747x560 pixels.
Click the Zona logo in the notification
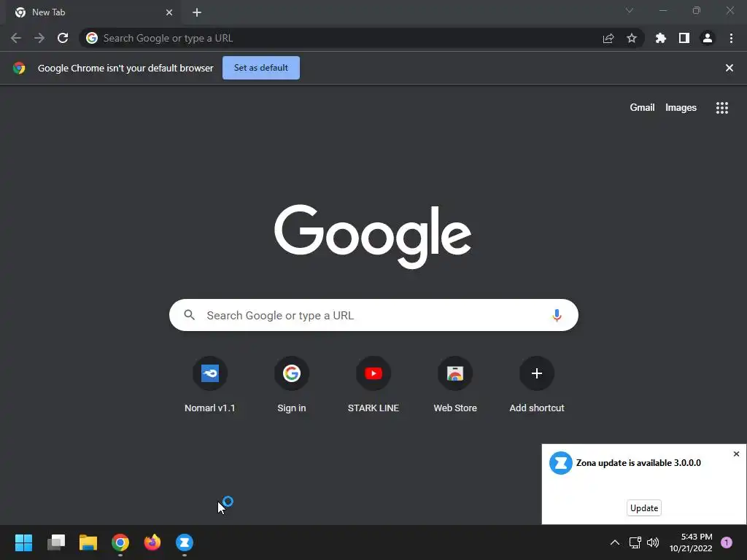click(x=561, y=463)
